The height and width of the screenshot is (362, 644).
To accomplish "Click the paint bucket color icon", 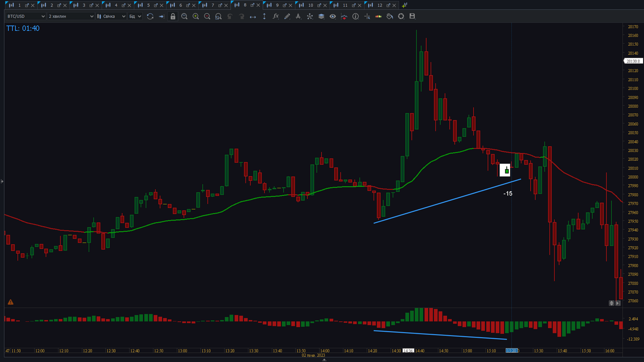I will [389, 16].
